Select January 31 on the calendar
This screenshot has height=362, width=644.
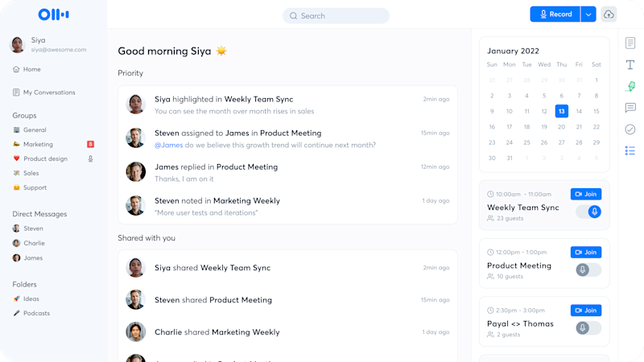point(510,158)
